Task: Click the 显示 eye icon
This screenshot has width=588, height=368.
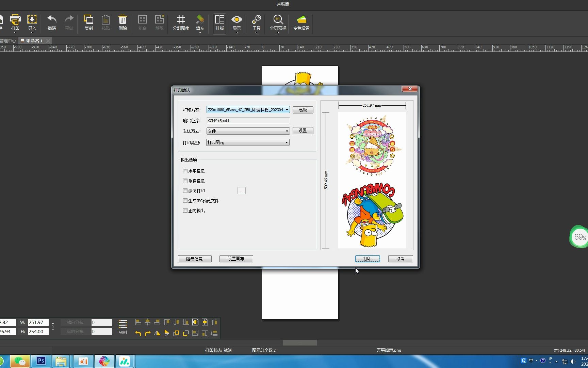Action: pos(237,19)
